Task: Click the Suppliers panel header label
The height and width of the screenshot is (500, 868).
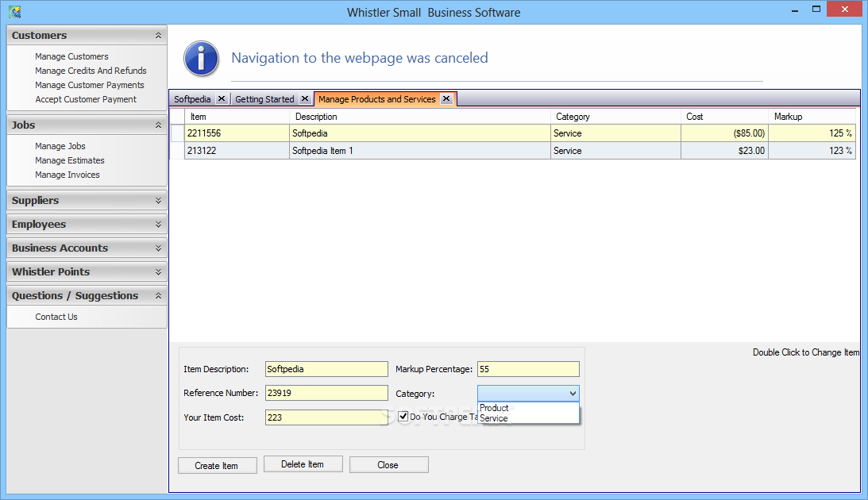Action: pos(36,200)
